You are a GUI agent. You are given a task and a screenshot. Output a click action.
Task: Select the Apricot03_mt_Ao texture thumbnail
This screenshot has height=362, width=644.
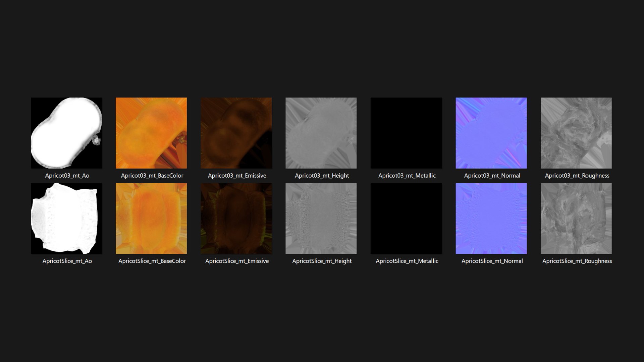click(x=66, y=133)
